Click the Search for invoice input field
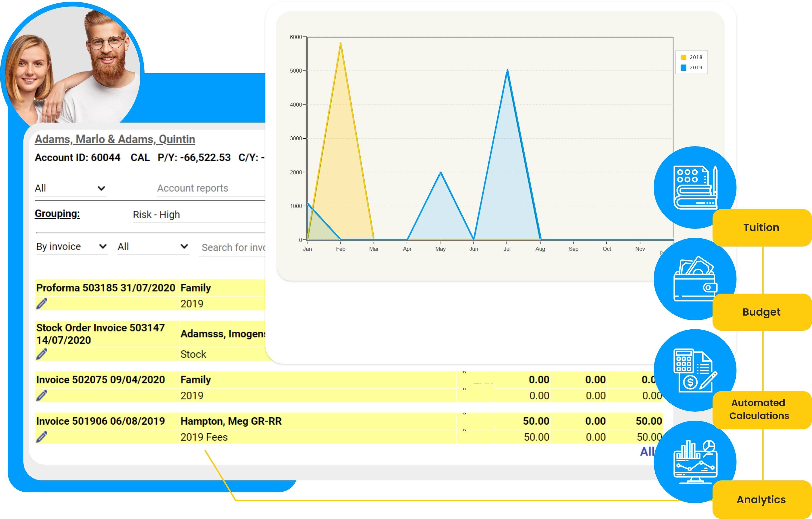Viewport: 812px width, 519px height. 233,248
